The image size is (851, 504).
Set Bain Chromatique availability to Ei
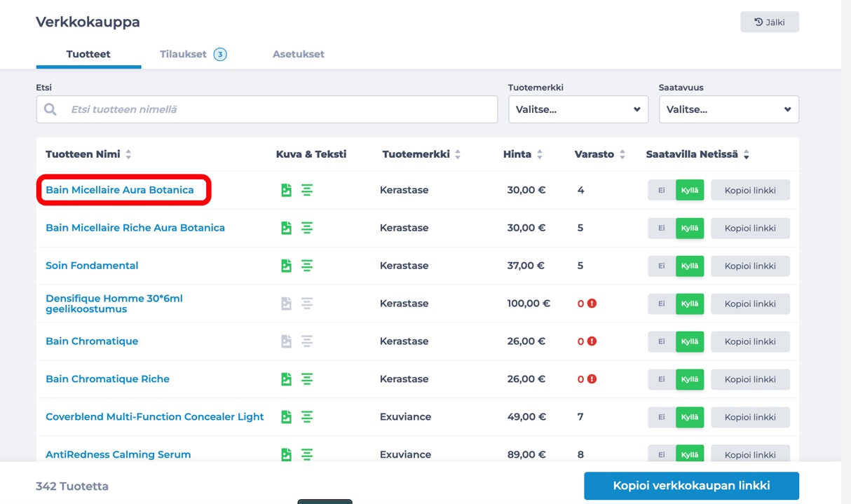coord(662,341)
